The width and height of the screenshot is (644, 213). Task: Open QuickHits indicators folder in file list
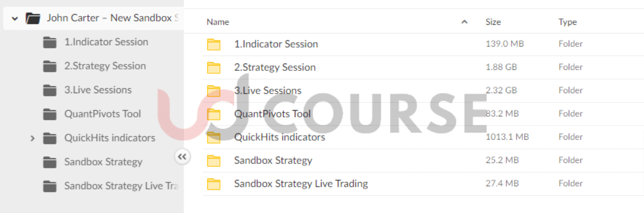(279, 137)
